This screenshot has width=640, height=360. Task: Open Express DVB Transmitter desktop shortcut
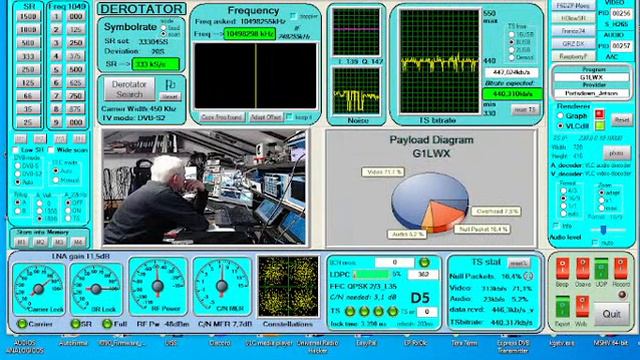[513, 346]
